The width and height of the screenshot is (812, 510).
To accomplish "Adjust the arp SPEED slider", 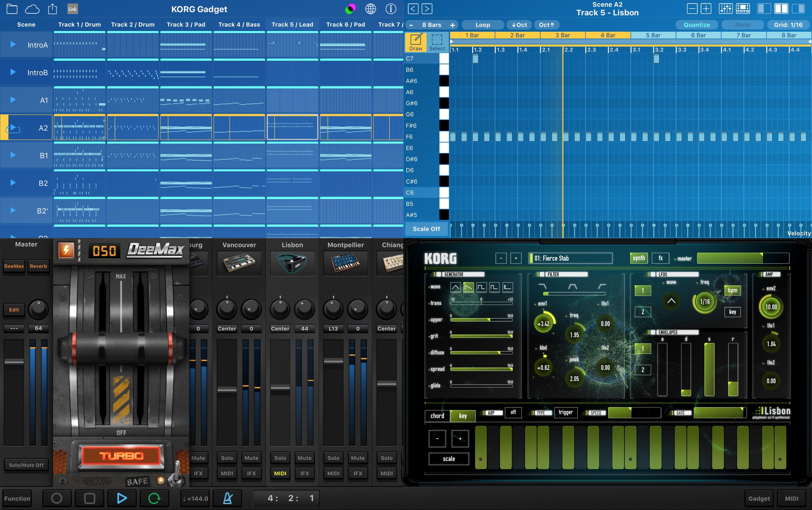I will coord(634,412).
